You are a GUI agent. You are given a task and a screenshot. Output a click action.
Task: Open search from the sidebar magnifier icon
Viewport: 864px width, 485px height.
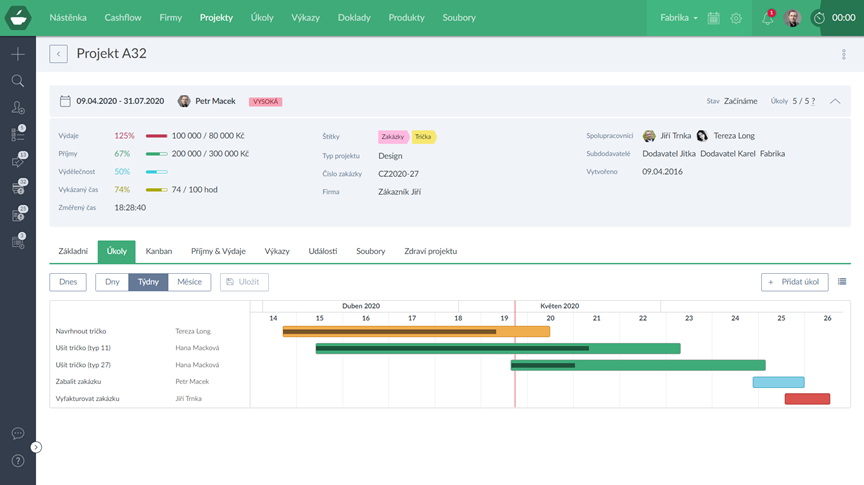click(x=18, y=81)
